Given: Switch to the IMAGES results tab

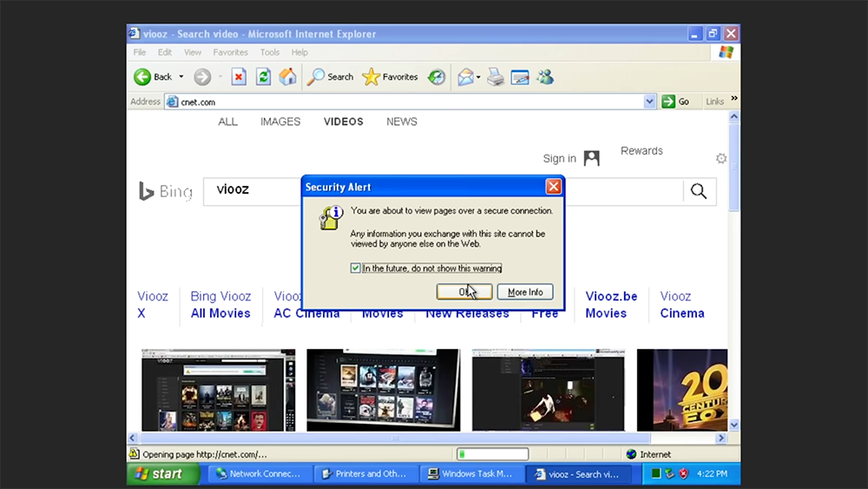Looking at the screenshot, I should [280, 122].
